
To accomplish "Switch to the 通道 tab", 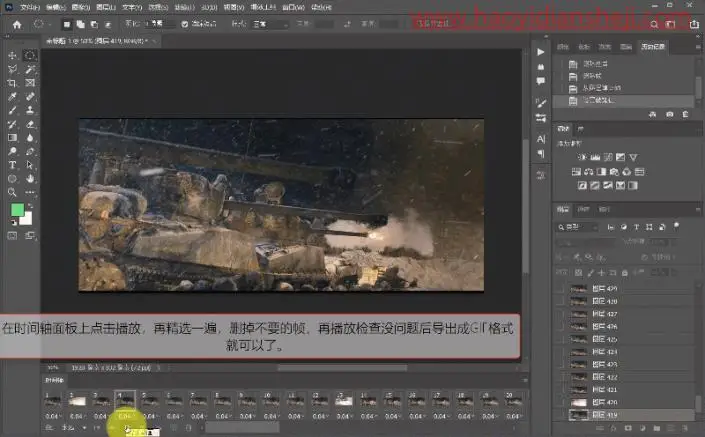I will tap(583, 209).
